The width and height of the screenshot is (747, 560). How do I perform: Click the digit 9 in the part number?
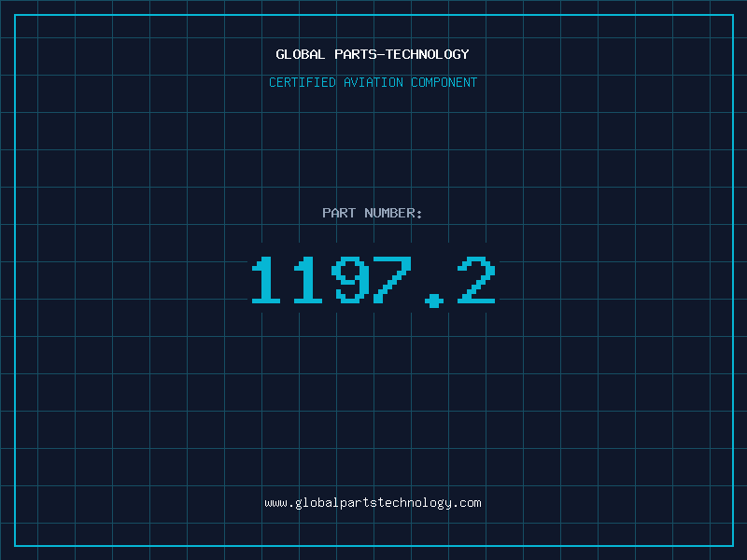tap(351, 280)
